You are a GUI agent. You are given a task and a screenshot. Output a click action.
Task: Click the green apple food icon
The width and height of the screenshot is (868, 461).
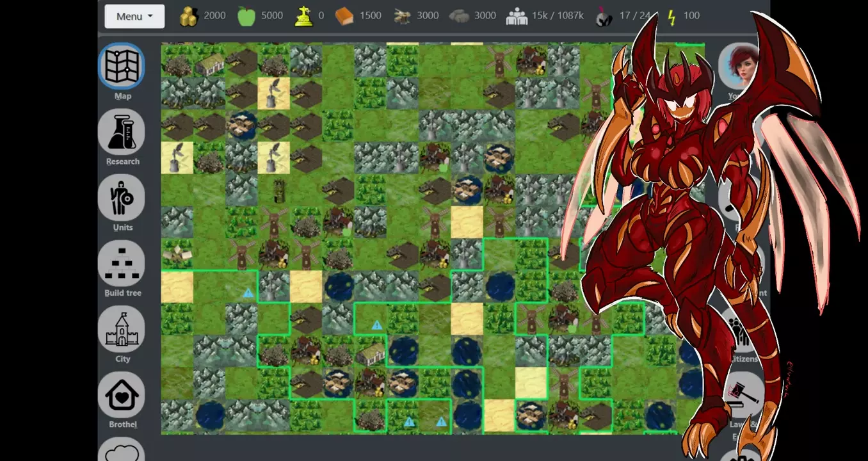(246, 16)
